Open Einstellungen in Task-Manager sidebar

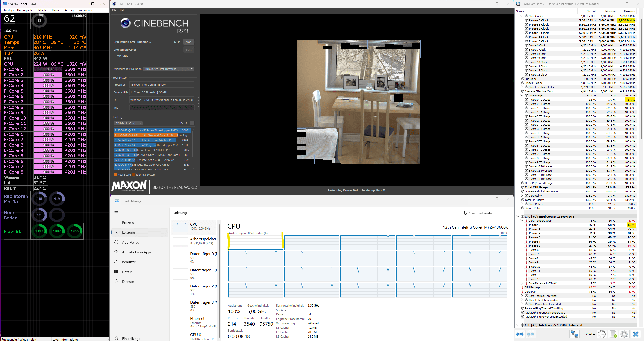click(x=132, y=338)
